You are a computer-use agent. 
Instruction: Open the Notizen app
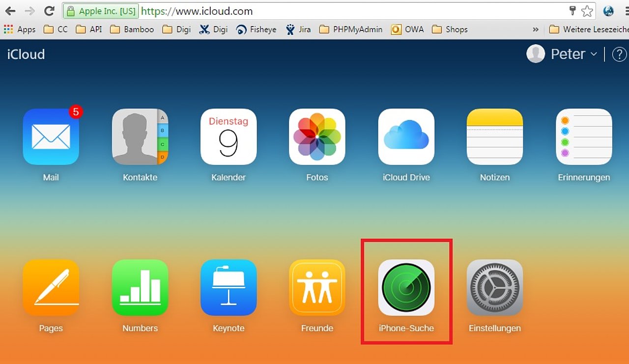click(x=495, y=137)
